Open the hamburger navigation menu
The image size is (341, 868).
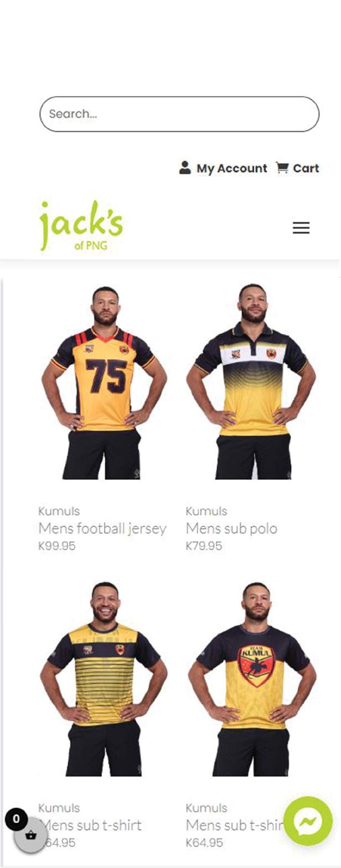(x=301, y=228)
